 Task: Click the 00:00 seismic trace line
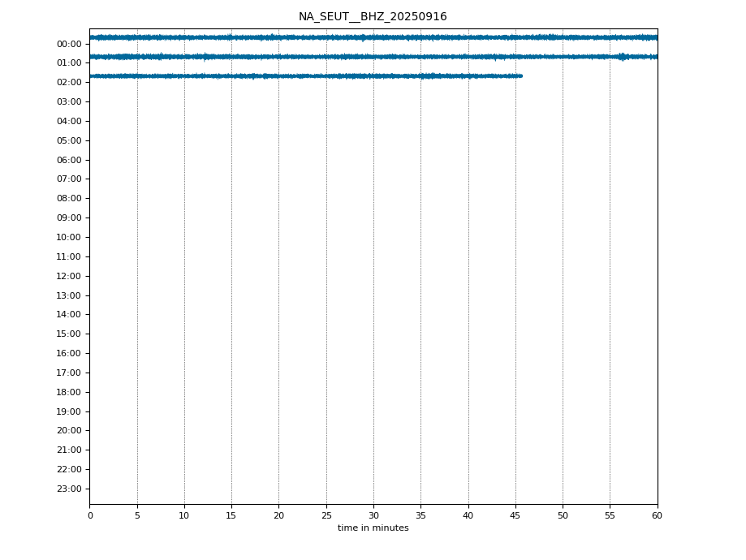373,37
